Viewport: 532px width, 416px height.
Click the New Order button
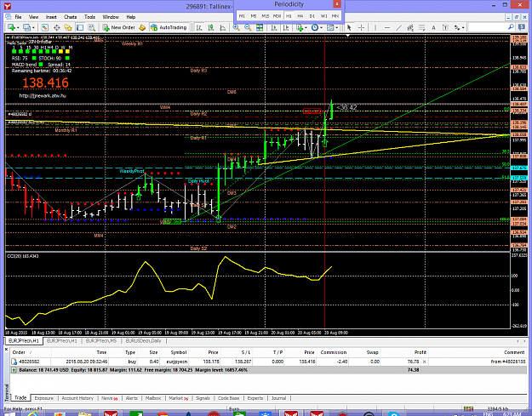click(119, 27)
